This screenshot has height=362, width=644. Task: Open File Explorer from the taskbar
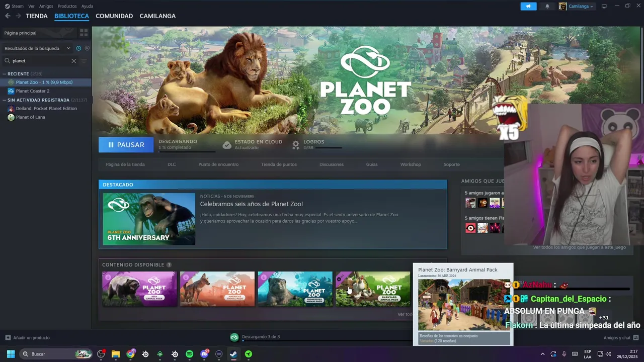point(116,354)
